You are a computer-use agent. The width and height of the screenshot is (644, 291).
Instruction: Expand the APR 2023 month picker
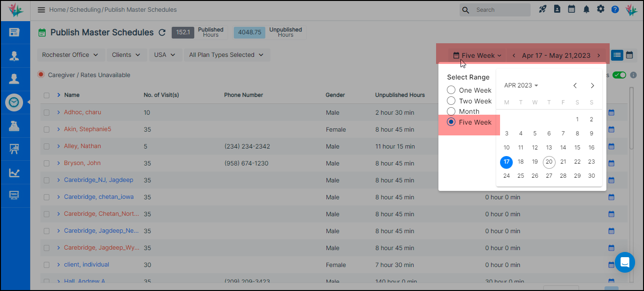click(521, 86)
